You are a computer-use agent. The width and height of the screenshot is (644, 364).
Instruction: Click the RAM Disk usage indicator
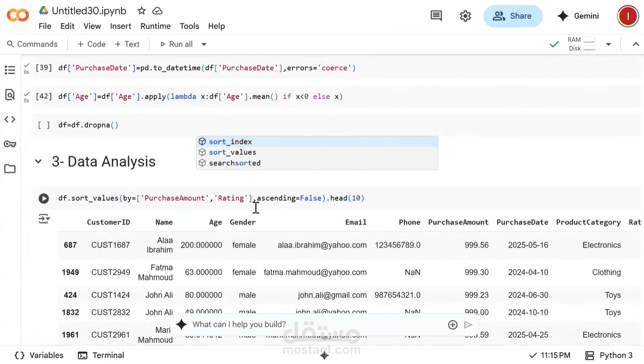[581, 44]
